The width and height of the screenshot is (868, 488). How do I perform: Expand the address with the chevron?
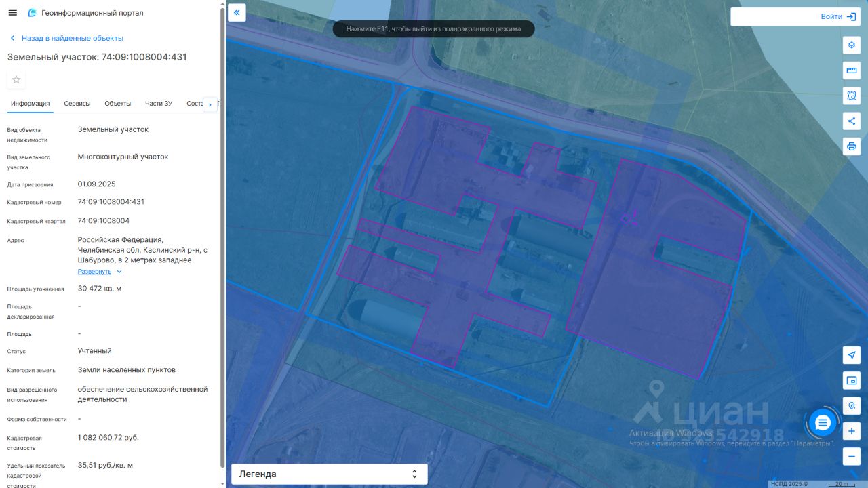(119, 272)
